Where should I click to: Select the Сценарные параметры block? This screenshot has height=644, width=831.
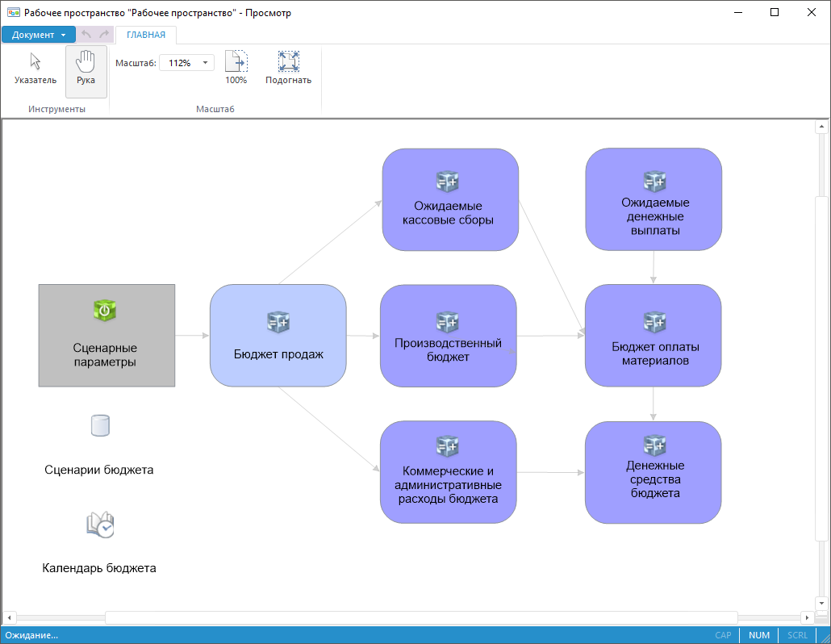pos(106,336)
